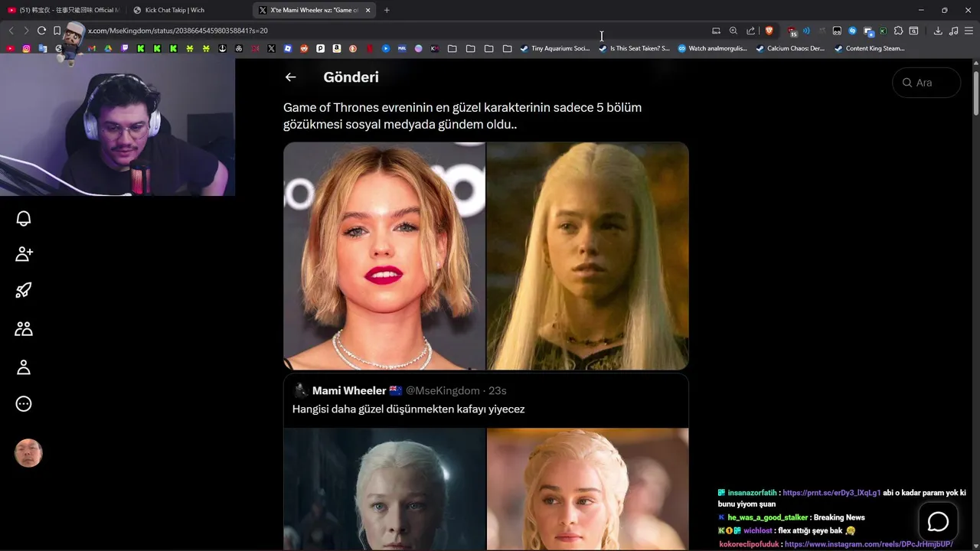This screenshot has height=551, width=980.
Task: Click the zoom magnifier icon in the address bar
Action: (x=733, y=31)
